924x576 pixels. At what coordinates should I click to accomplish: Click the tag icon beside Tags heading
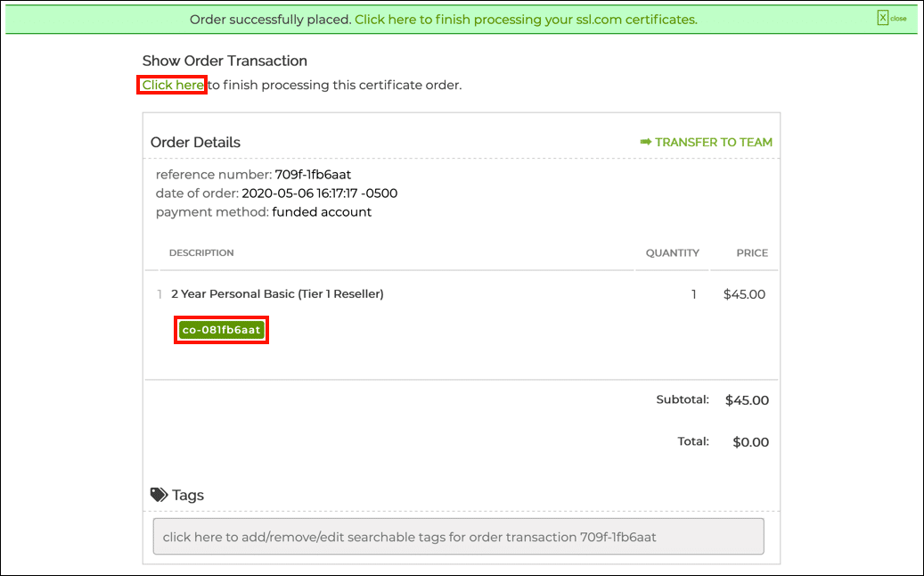159,495
